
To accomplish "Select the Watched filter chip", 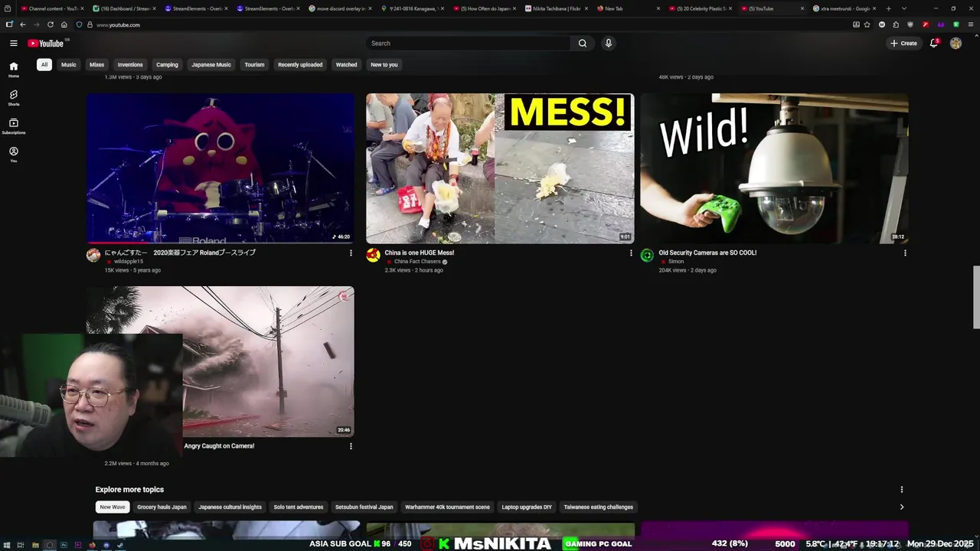I will [346, 65].
